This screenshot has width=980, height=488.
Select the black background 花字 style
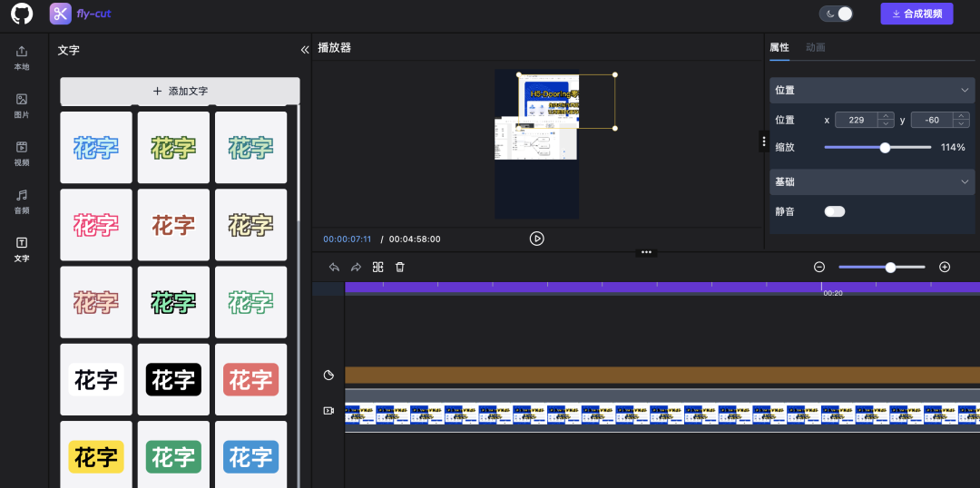tap(173, 379)
